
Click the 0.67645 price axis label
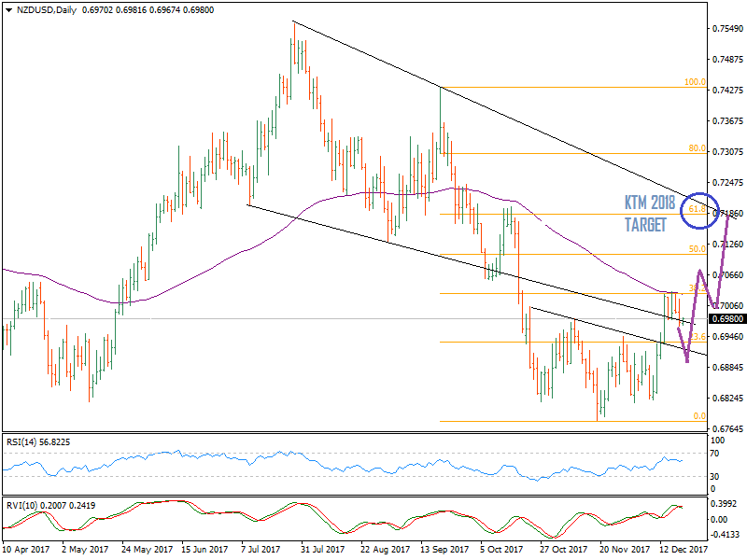[727, 428]
